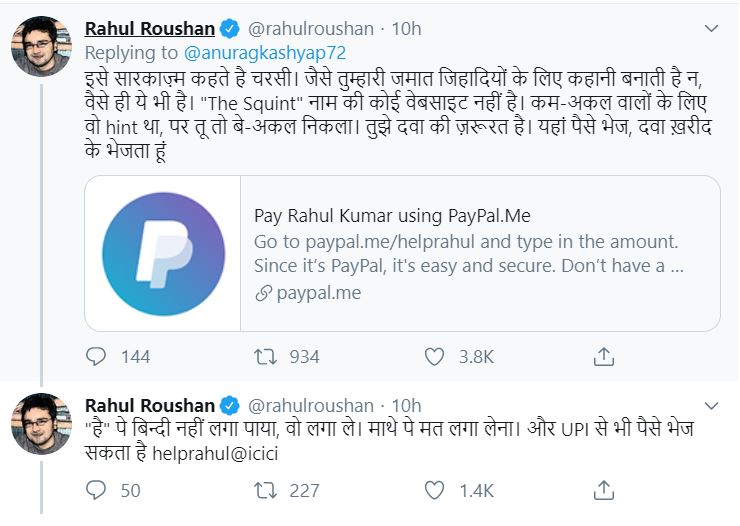Screen dimensions: 740x526
Task: Share the first tweet via share icon
Action: (604, 356)
